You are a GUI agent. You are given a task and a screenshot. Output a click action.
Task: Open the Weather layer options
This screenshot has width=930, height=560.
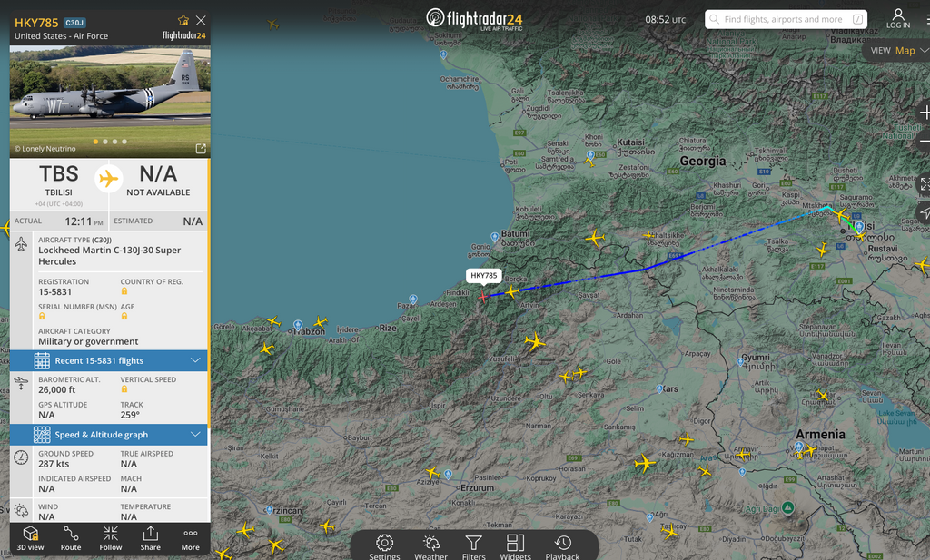(431, 546)
